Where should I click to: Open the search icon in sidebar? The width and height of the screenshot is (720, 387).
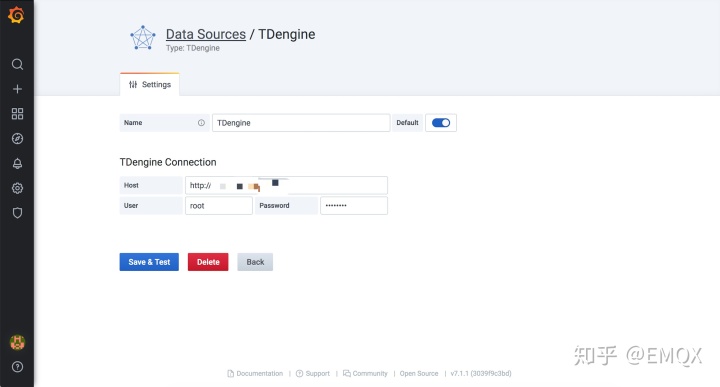[17, 64]
